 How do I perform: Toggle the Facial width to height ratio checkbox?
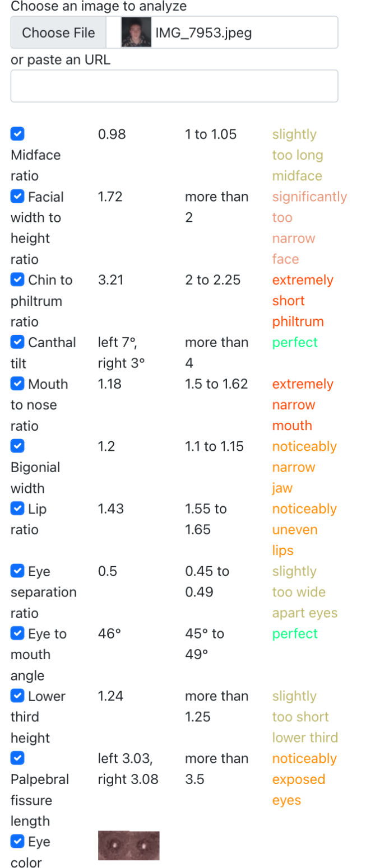click(x=17, y=197)
